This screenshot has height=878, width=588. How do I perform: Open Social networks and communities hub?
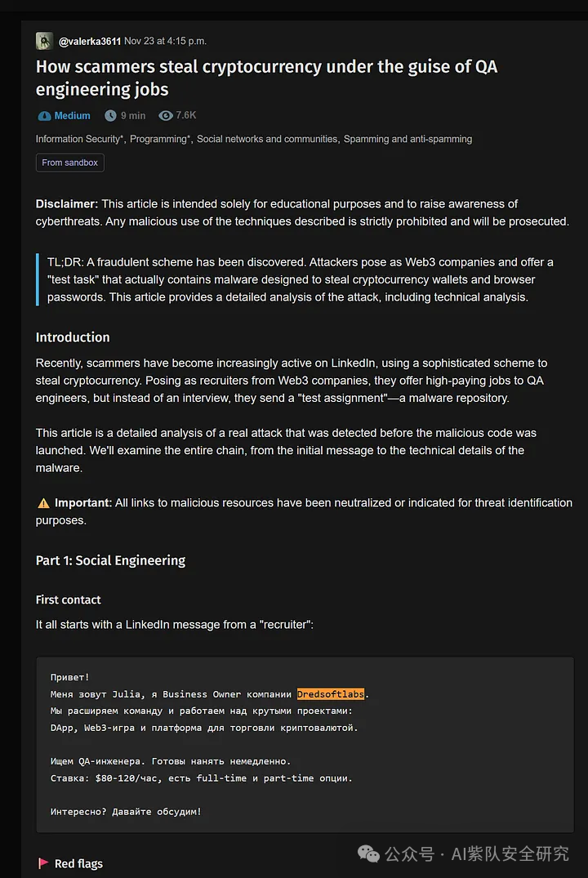pos(267,139)
